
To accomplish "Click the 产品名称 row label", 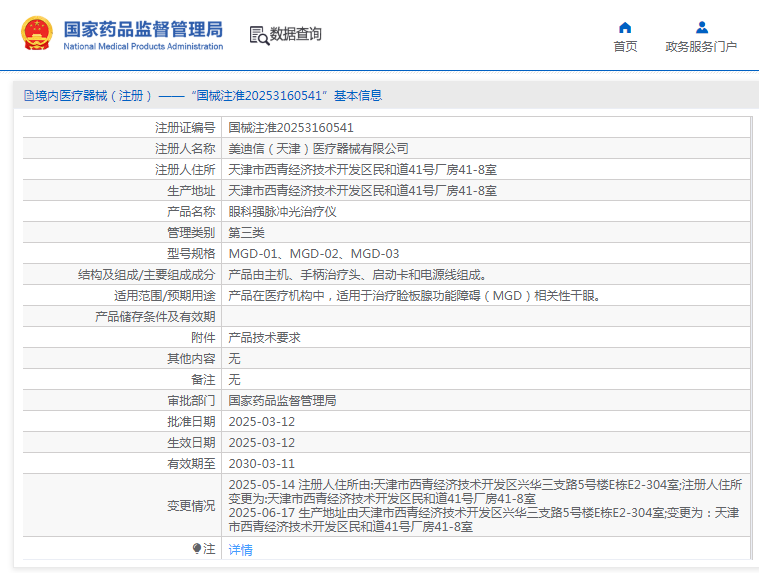I will [x=191, y=211].
